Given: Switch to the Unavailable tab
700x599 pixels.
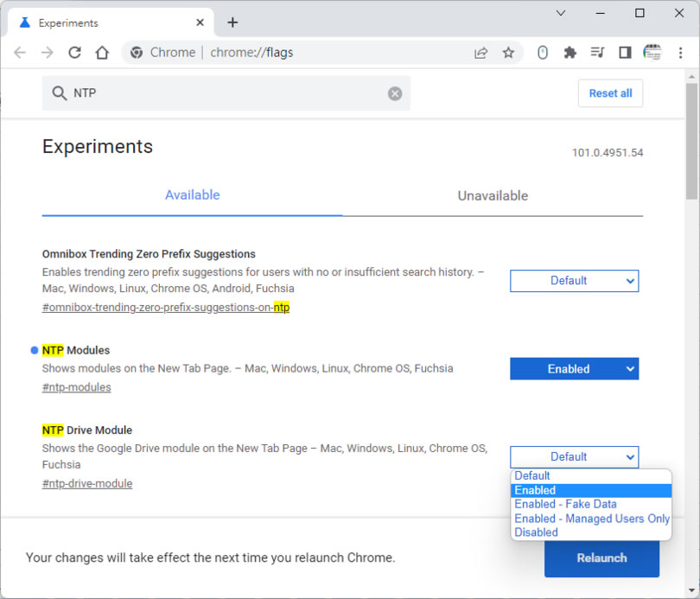Looking at the screenshot, I should (493, 195).
